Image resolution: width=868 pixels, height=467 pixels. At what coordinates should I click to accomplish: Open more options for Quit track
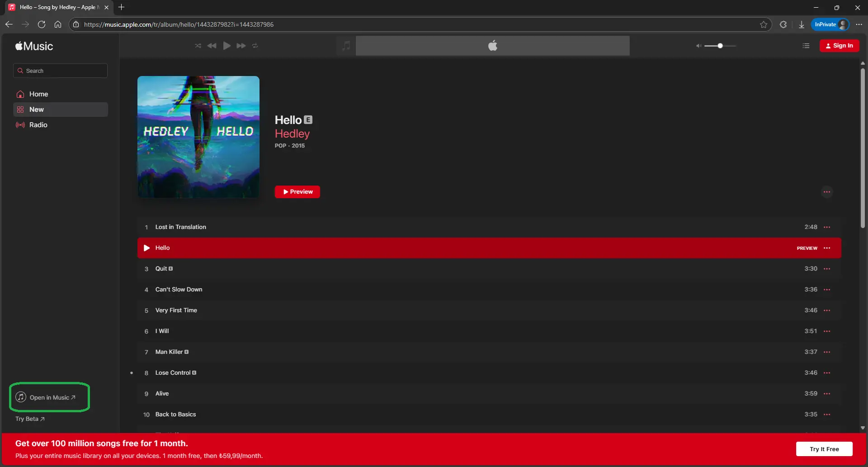(827, 269)
